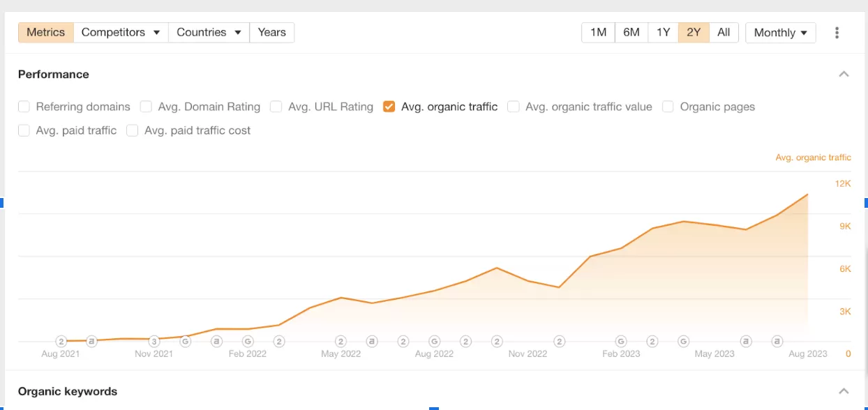Click the G marker above Feb 2023

(x=621, y=342)
